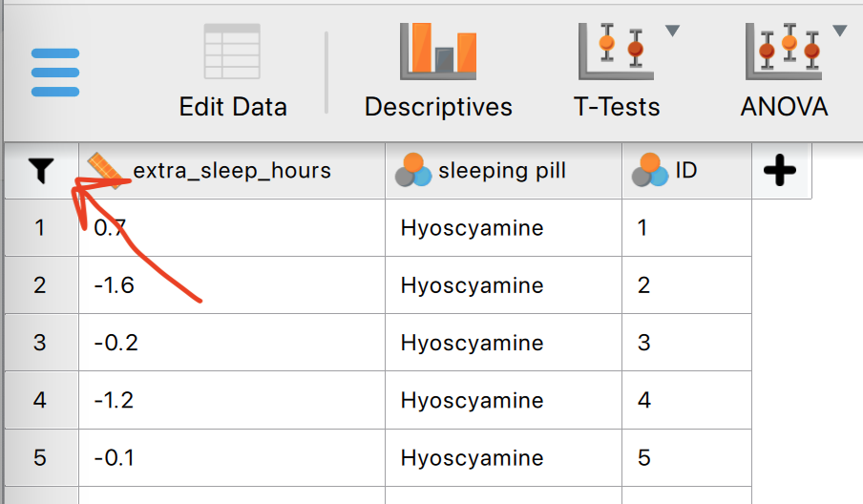Click the Edit Data table icon
863x504 pixels.
[232, 52]
